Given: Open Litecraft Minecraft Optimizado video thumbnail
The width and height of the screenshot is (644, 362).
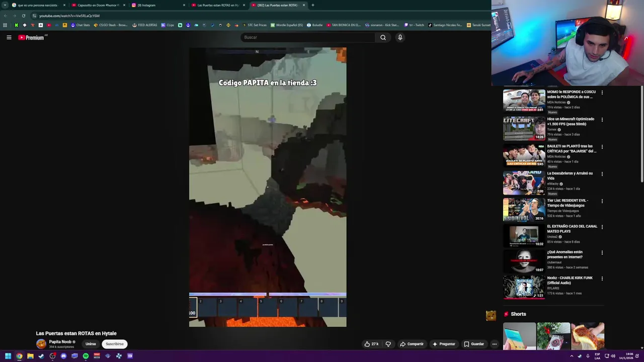Looking at the screenshot, I should (524, 128).
